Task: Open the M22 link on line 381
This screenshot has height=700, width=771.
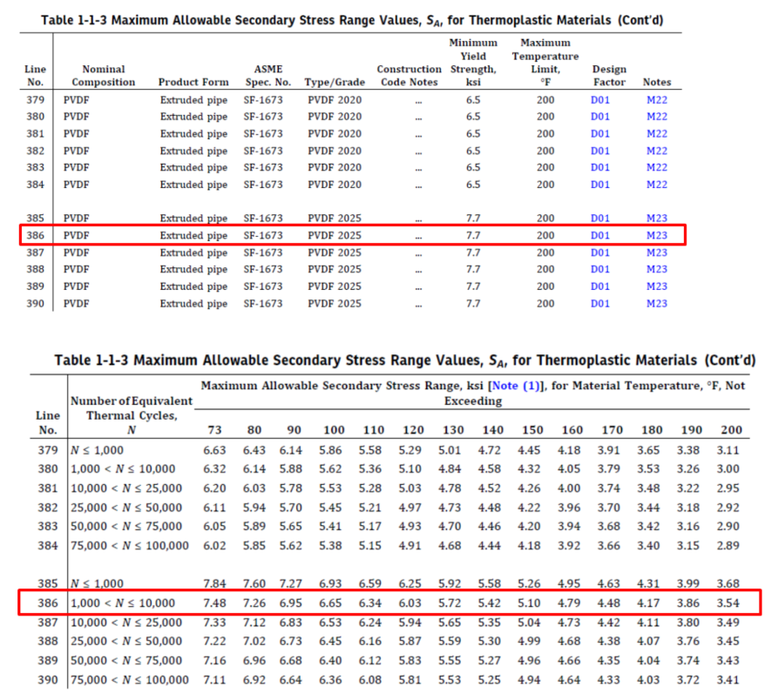Action: [x=658, y=134]
